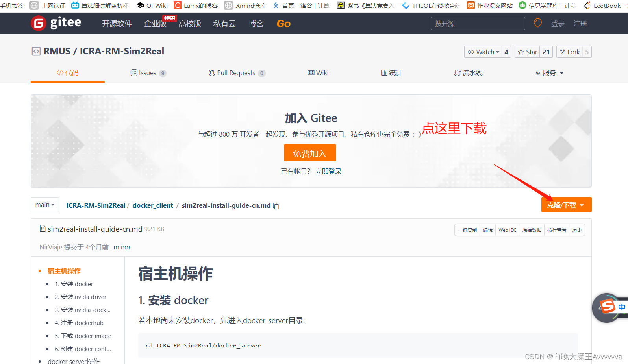
Task: Jump to 4. 注册 dockerhub section
Action: pyautogui.click(x=79, y=323)
